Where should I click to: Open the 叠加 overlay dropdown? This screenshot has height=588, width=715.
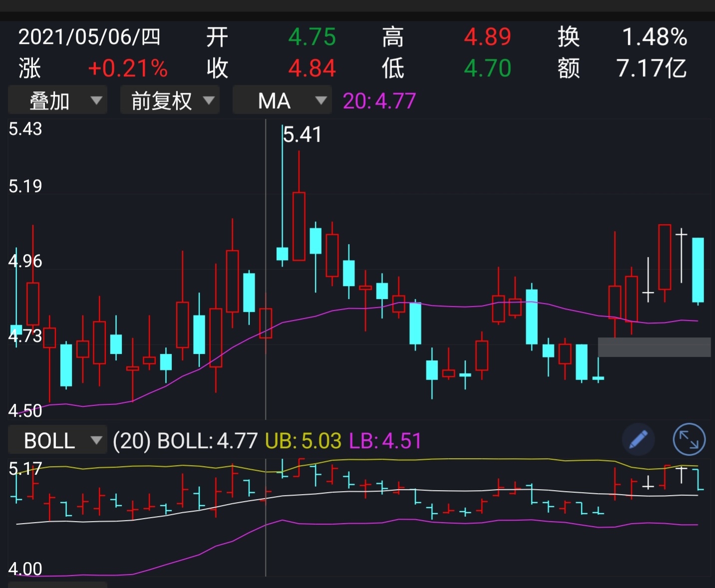[x=57, y=100]
